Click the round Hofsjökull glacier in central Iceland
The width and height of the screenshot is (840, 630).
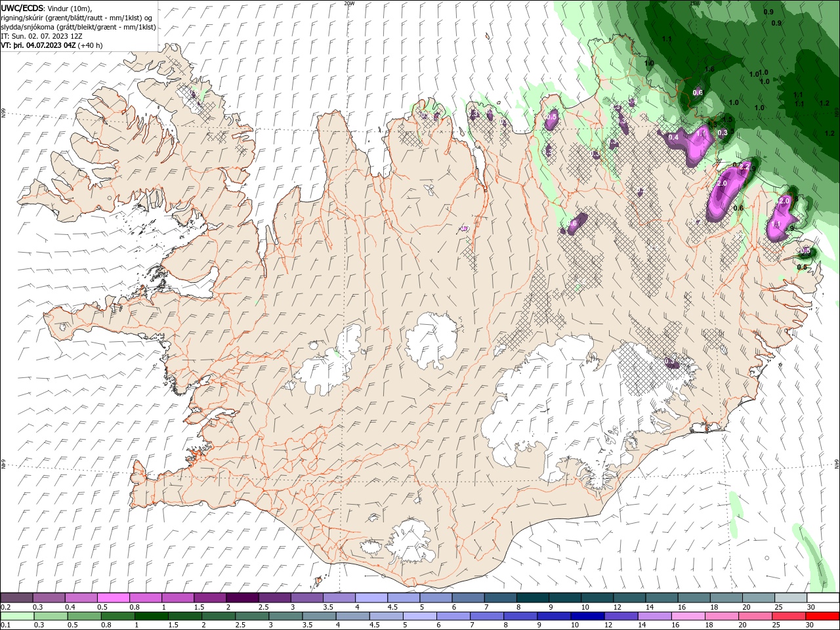pos(431,341)
